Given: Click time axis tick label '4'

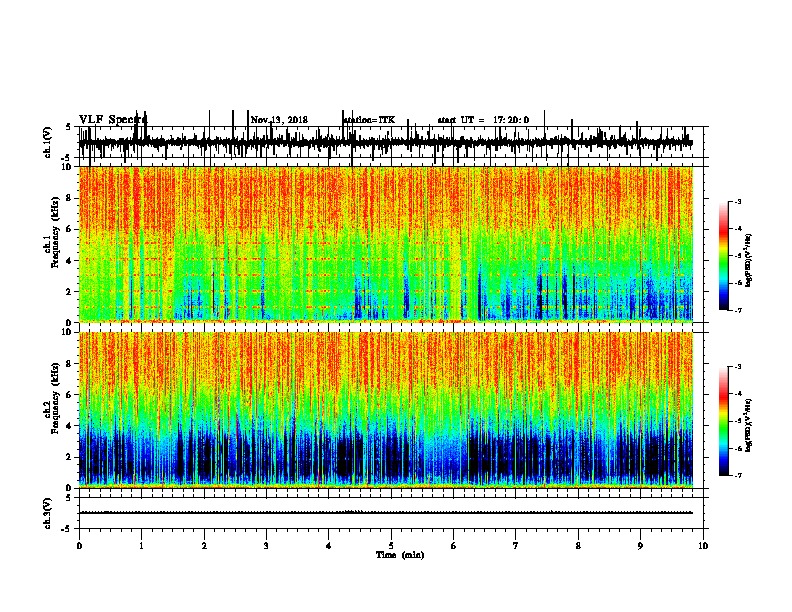Looking at the screenshot, I should (x=329, y=546).
